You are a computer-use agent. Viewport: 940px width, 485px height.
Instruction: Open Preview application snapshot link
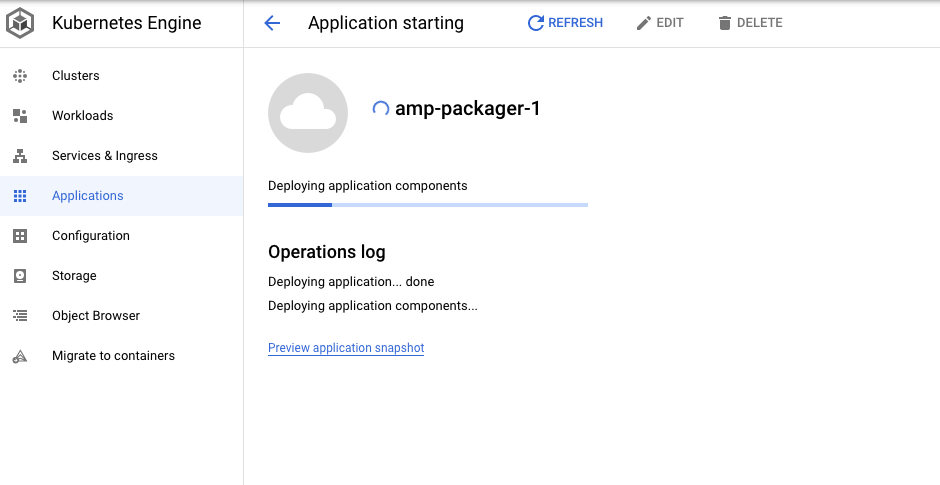[x=346, y=348]
